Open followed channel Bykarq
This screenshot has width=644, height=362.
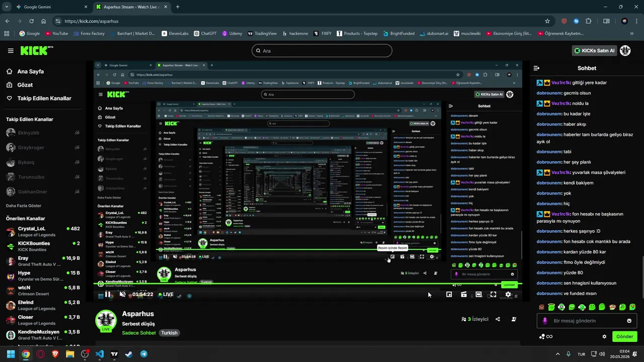[x=43, y=162]
